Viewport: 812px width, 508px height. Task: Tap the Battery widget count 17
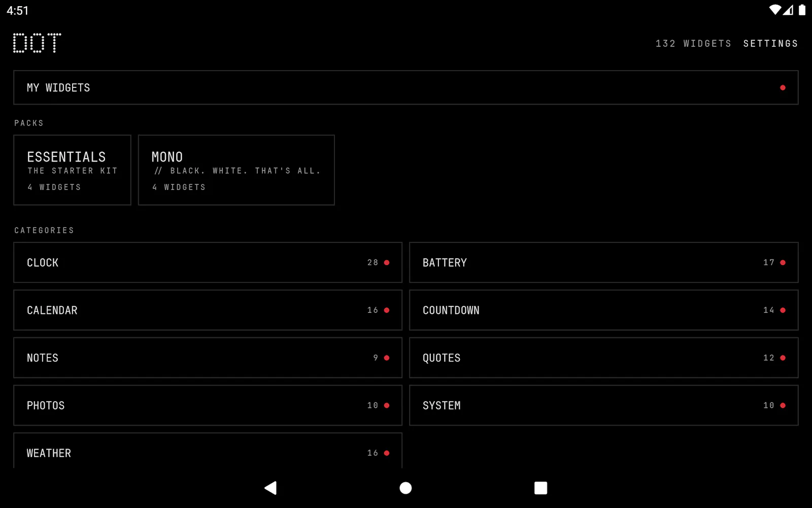pyautogui.click(x=769, y=263)
